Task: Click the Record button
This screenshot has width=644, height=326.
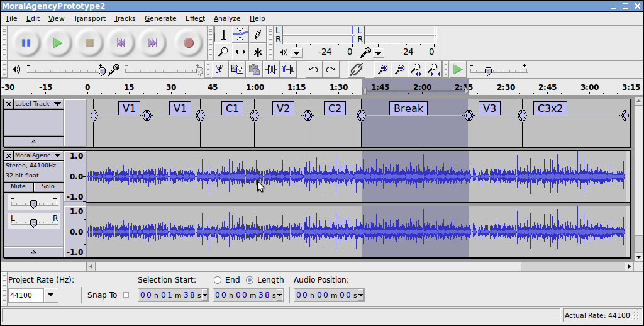Action: pyautogui.click(x=188, y=43)
